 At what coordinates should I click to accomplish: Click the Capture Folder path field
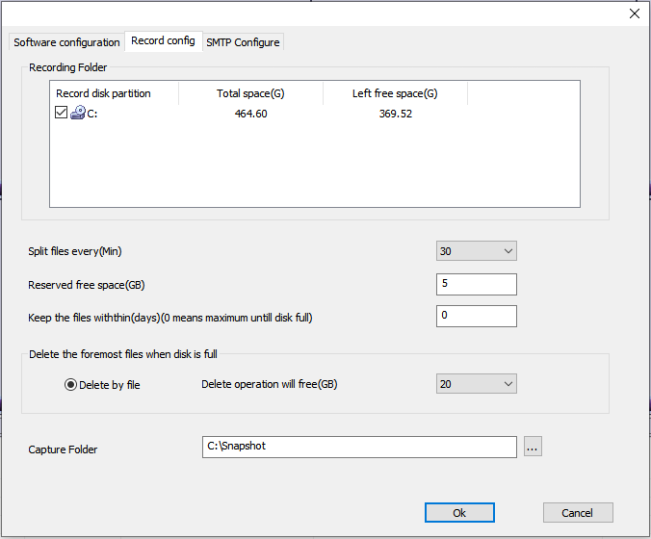tap(359, 447)
